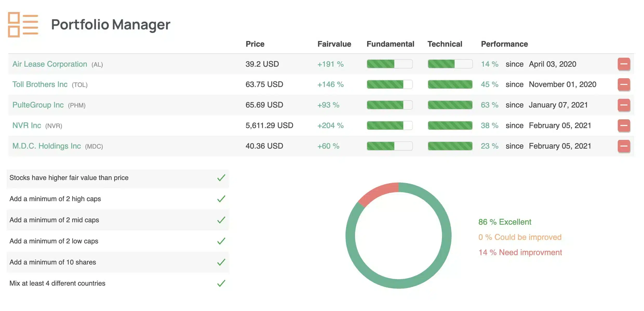Open Toll Brothers Inc stock page

click(40, 84)
